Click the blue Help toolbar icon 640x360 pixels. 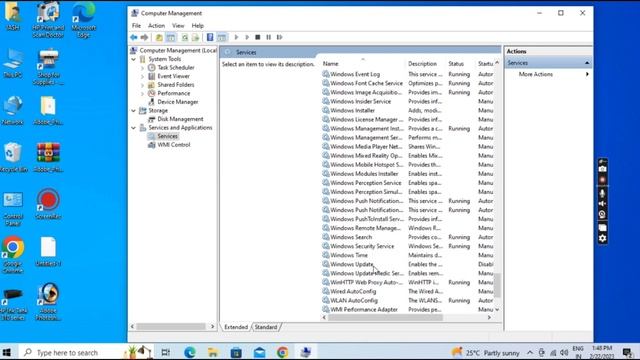click(x=210, y=37)
